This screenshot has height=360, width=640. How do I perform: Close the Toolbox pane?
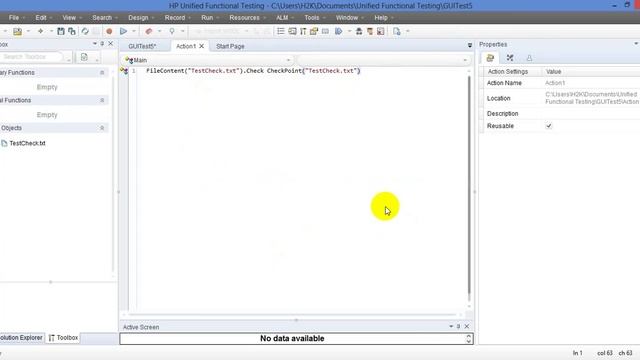(111, 44)
